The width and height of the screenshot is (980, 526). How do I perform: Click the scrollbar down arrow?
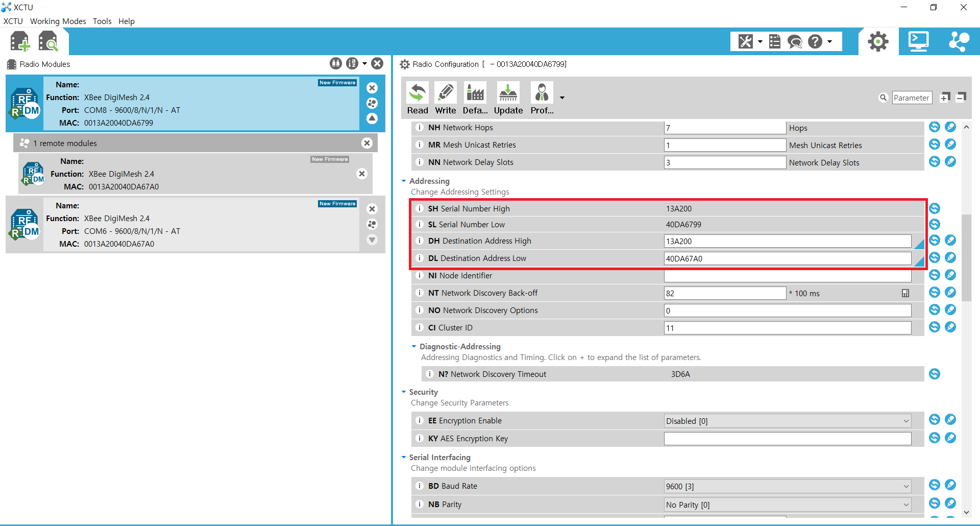966,512
